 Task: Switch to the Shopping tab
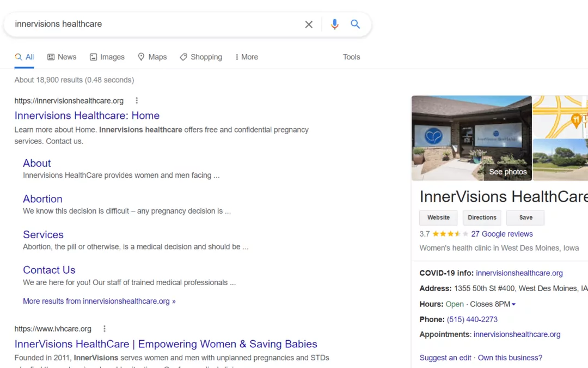[x=201, y=57]
